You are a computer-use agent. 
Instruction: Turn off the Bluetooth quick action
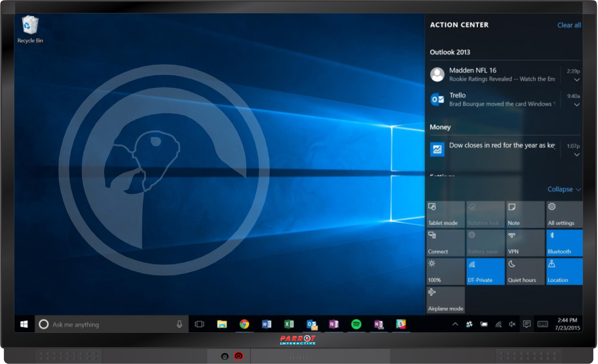pyautogui.click(x=564, y=243)
